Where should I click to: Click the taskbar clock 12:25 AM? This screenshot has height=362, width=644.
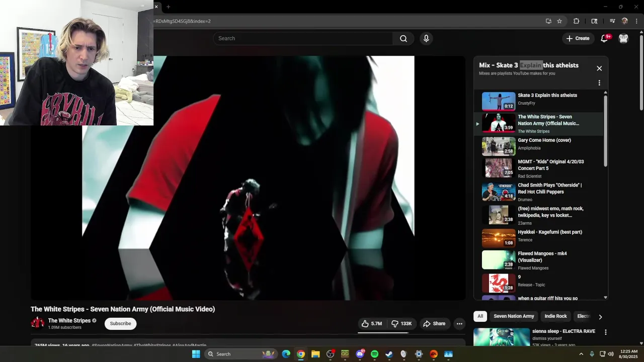[x=629, y=354]
